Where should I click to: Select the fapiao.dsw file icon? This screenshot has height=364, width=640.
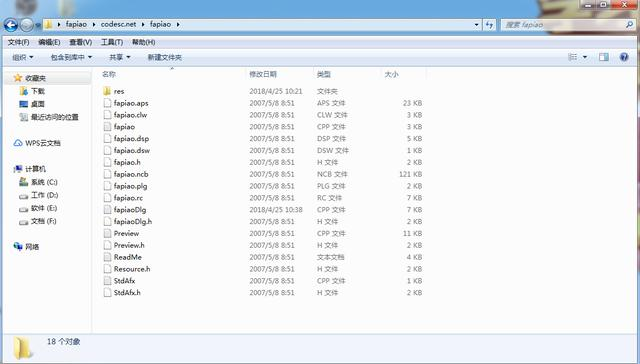[107, 150]
